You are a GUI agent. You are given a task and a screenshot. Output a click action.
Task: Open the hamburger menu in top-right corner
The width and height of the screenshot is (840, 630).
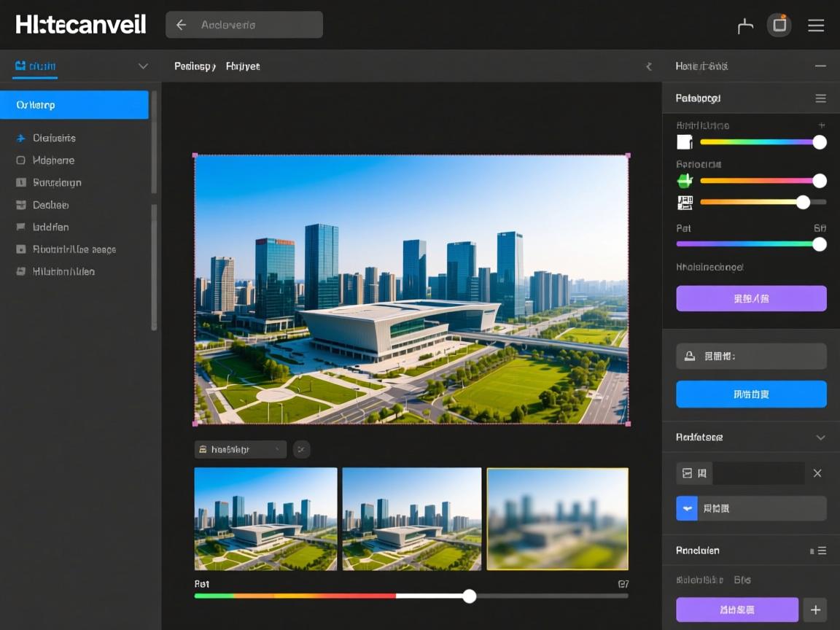click(816, 26)
